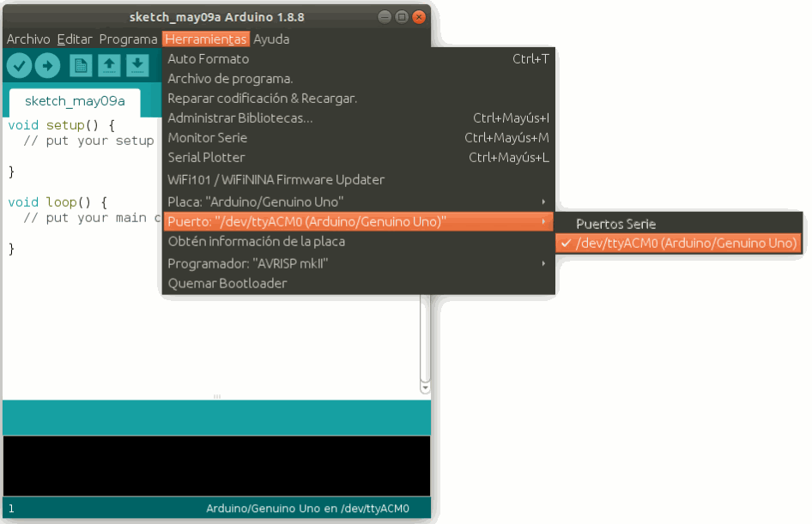This screenshot has height=524, width=812.
Task: Click the '// put your main' comment line
Action: [92, 218]
